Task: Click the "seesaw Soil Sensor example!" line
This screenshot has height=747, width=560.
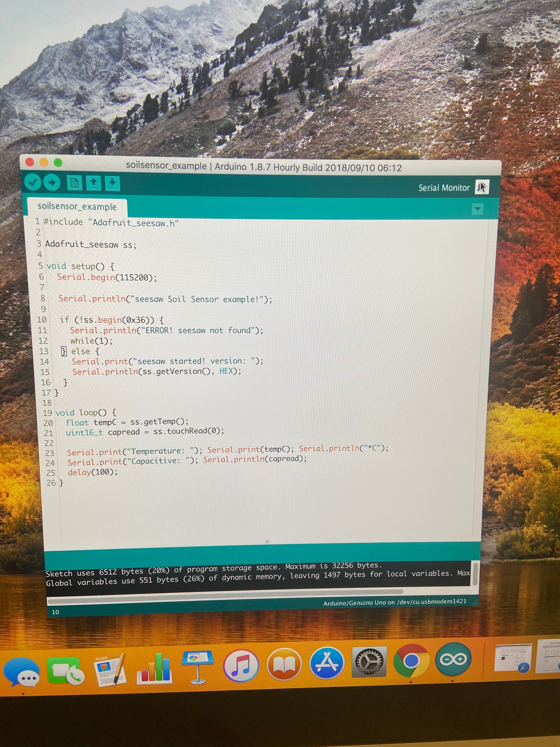Action: pyautogui.click(x=165, y=299)
